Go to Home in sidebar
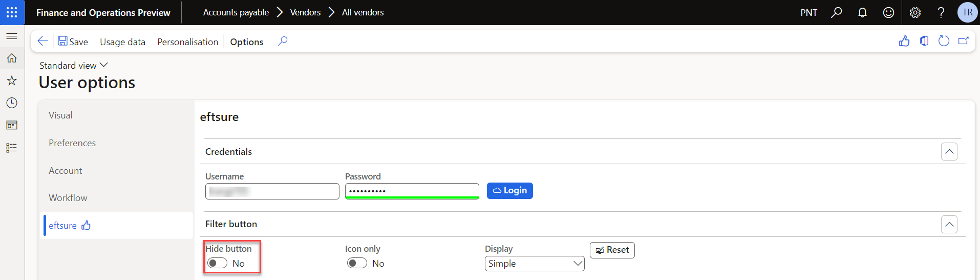Viewport: 980px width, 280px height. coord(12,58)
